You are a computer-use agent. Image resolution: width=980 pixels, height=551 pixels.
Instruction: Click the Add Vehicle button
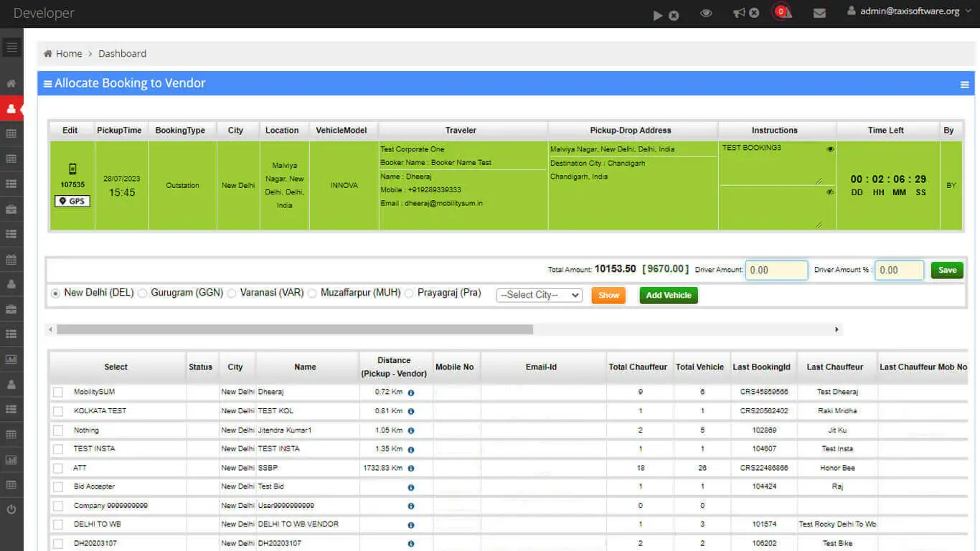pos(668,295)
